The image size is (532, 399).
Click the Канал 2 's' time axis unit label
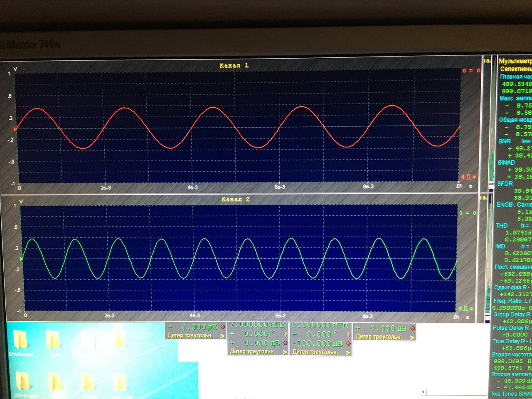pyautogui.click(x=467, y=318)
